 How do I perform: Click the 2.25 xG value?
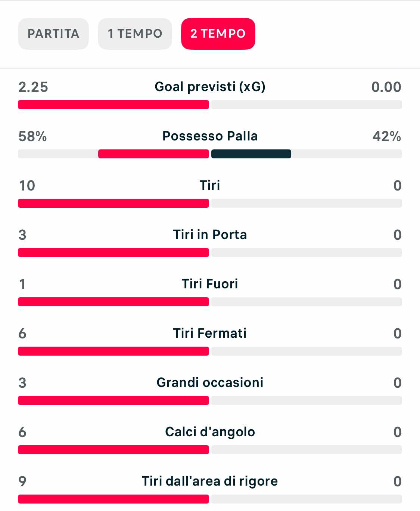pyautogui.click(x=33, y=87)
